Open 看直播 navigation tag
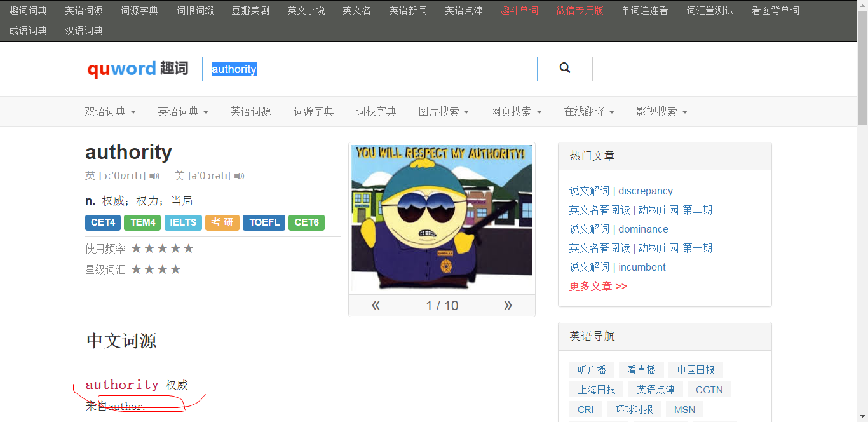 coord(641,370)
